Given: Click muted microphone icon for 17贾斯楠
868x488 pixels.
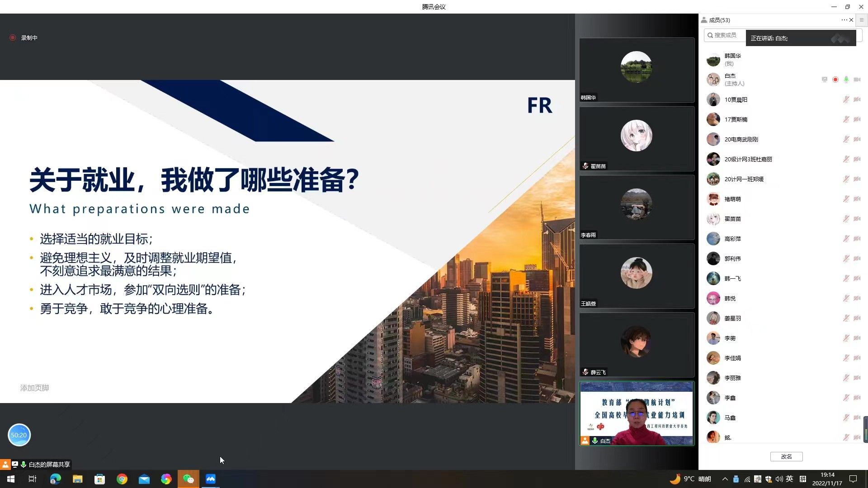Looking at the screenshot, I should pyautogui.click(x=846, y=119).
